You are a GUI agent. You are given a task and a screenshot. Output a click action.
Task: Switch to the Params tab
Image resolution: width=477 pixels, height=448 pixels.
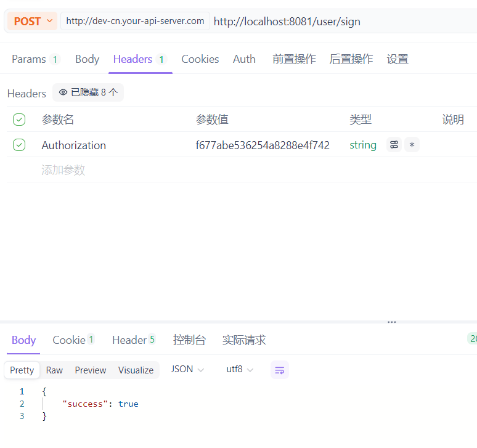tap(36, 59)
